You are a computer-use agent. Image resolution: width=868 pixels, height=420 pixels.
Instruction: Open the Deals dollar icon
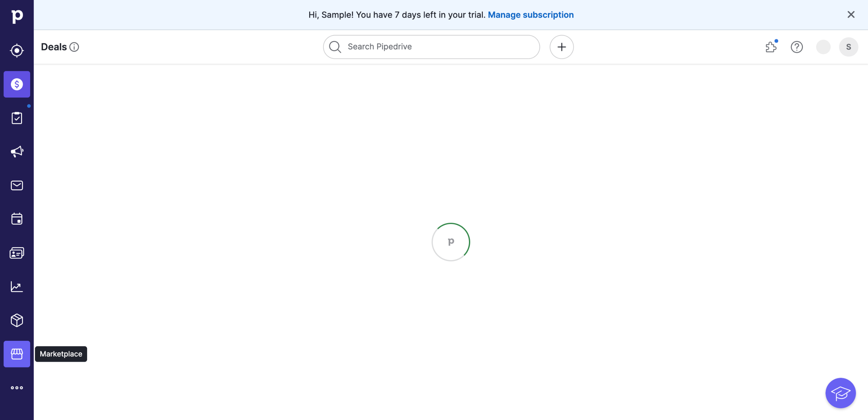pyautogui.click(x=17, y=84)
